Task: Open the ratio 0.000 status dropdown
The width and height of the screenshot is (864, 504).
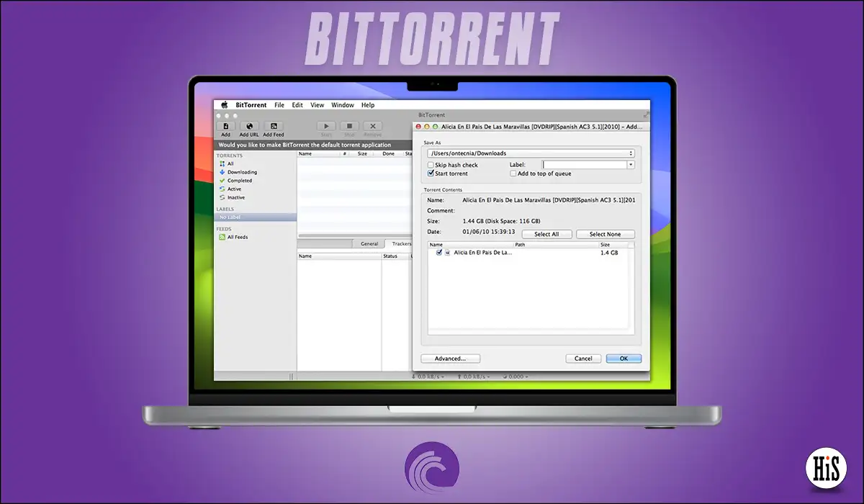Action: pos(516,377)
